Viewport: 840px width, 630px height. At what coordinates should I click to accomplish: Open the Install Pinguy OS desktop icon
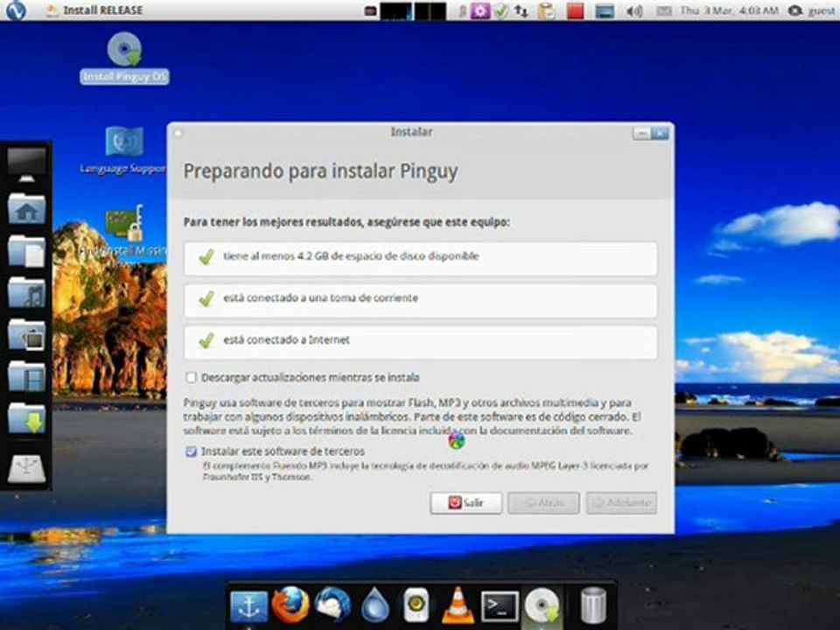[x=124, y=58]
